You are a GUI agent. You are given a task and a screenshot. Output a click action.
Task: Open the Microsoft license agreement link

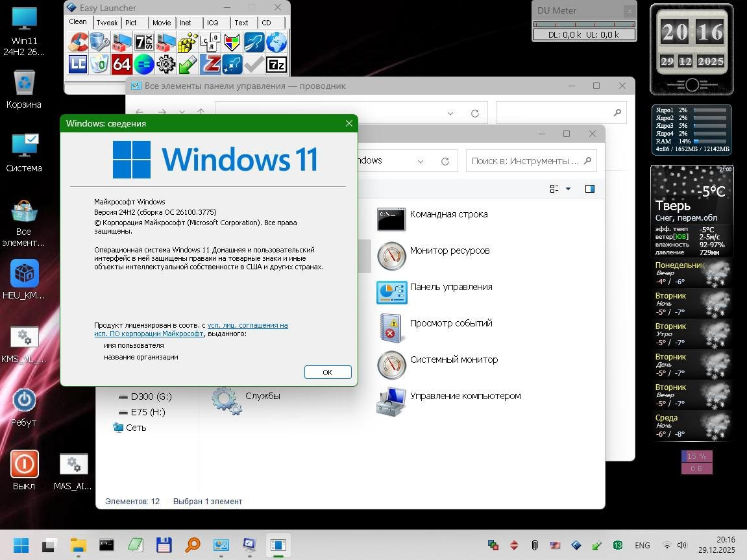pos(191,330)
